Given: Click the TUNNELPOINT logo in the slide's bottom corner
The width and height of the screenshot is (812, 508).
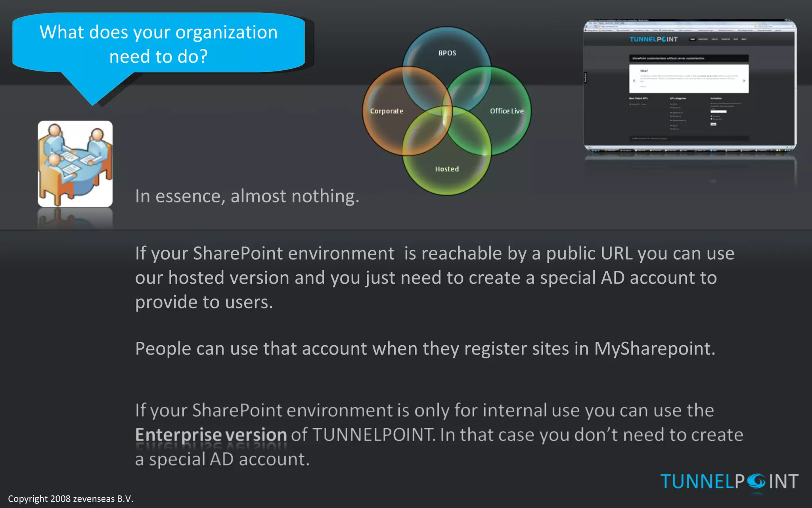Looking at the screenshot, I should point(729,482).
